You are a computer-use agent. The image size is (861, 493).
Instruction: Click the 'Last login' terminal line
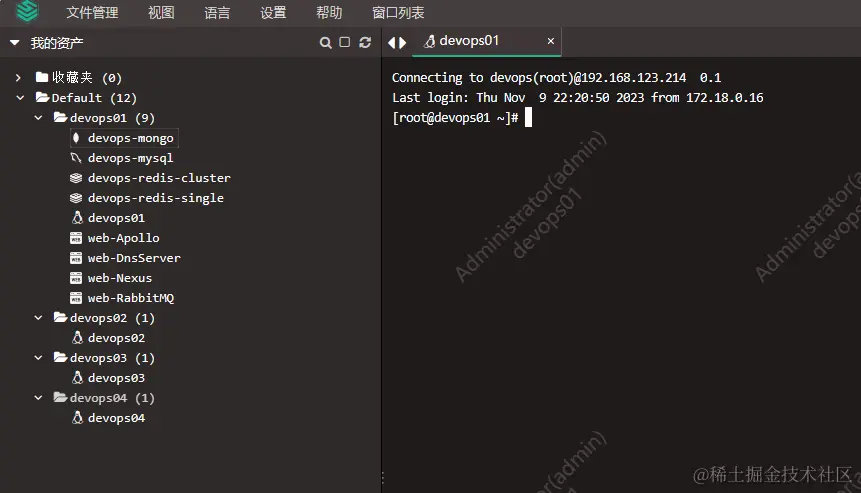(x=578, y=98)
